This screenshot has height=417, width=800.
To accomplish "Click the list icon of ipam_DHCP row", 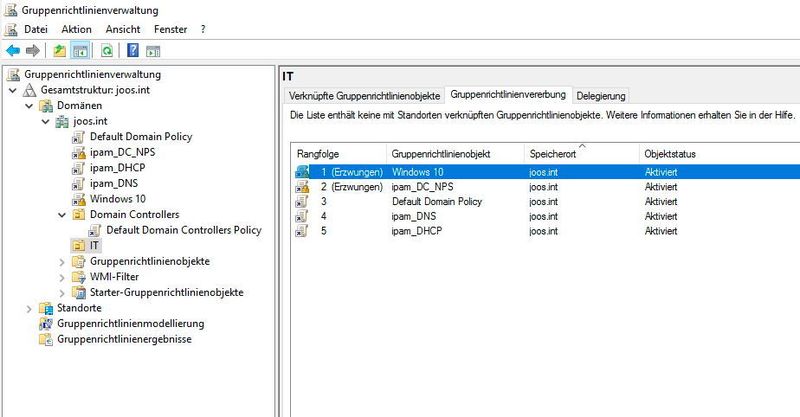I will [x=302, y=231].
